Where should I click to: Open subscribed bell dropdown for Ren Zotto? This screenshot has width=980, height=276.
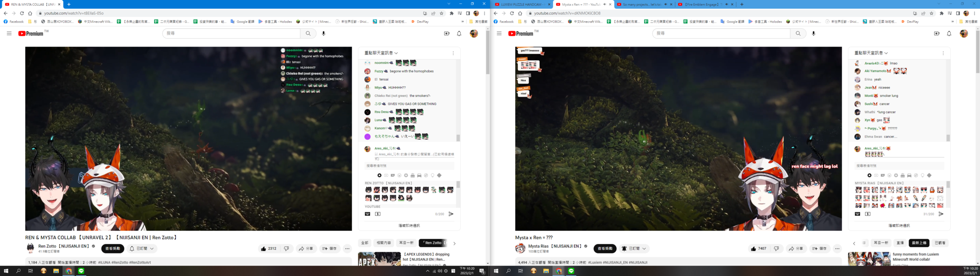click(142, 249)
